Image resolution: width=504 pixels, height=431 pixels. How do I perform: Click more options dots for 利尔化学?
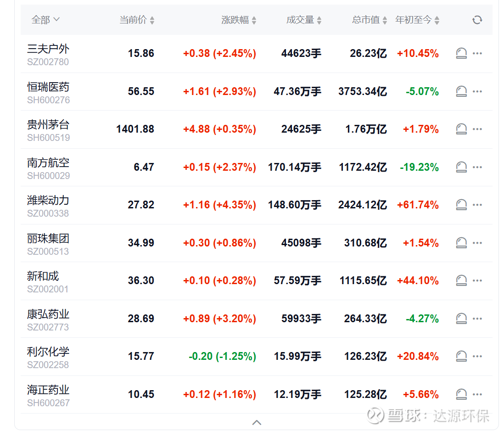(x=477, y=356)
